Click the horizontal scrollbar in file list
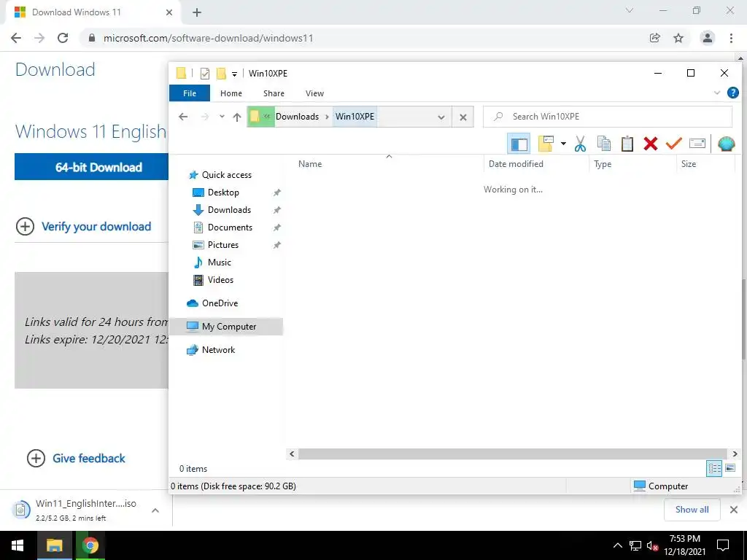The image size is (747, 560). tap(513, 454)
